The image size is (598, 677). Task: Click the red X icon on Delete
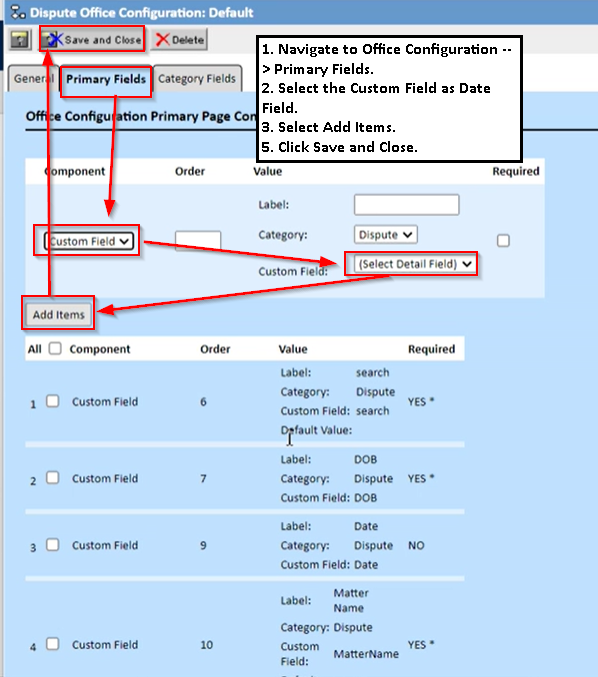tap(162, 40)
